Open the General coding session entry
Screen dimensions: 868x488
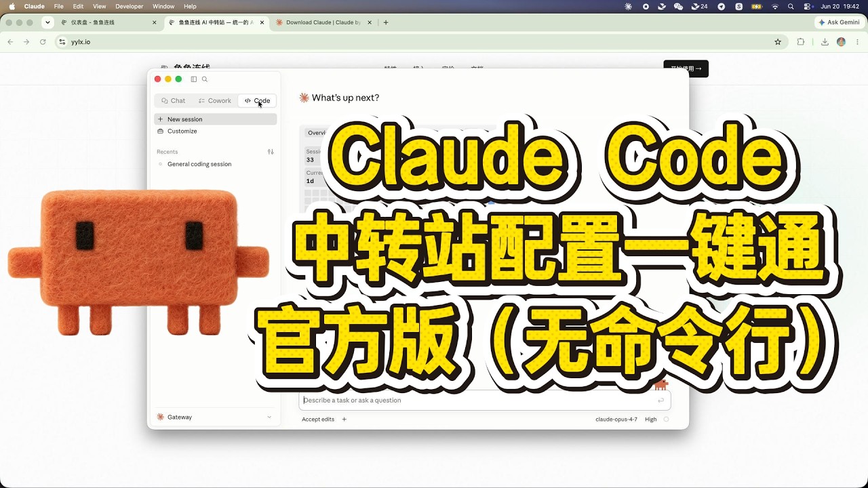coord(216,164)
